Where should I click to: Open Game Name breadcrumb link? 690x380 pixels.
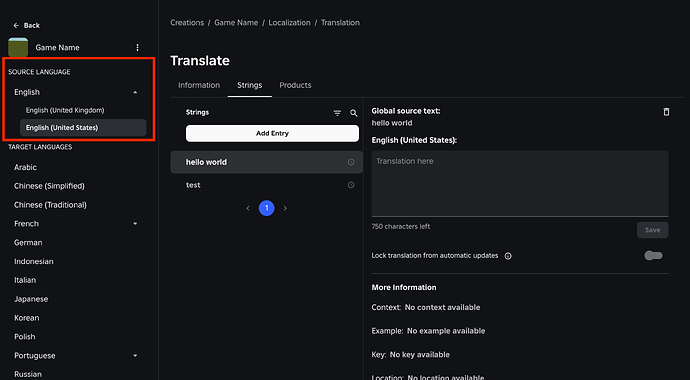(x=236, y=22)
